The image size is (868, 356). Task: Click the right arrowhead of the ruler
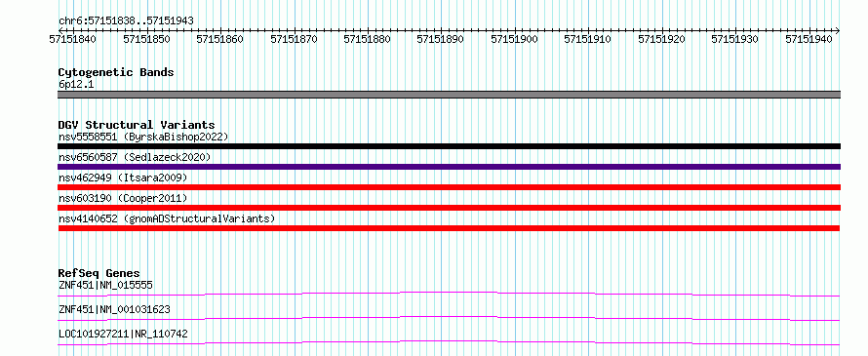(x=838, y=30)
